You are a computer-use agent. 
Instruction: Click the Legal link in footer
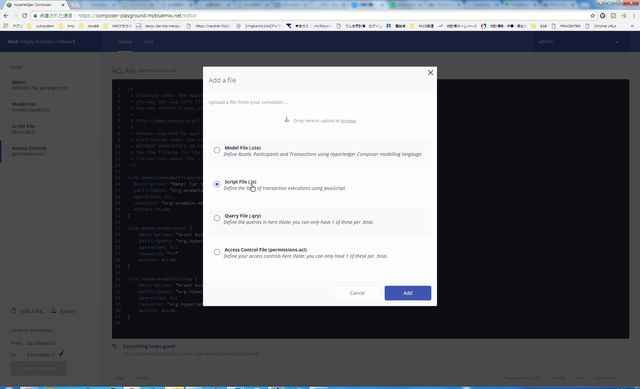tap(120, 378)
